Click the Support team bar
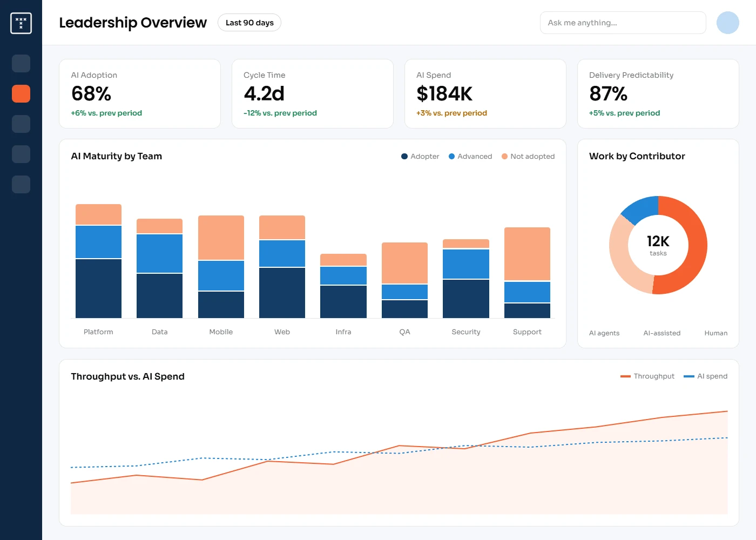756x540 pixels. coord(527,273)
